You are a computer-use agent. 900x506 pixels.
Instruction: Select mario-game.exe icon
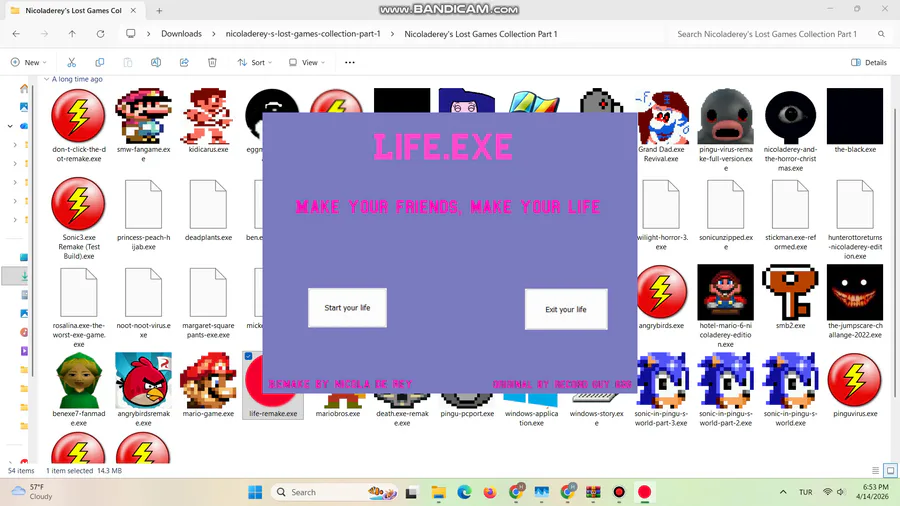(208, 380)
